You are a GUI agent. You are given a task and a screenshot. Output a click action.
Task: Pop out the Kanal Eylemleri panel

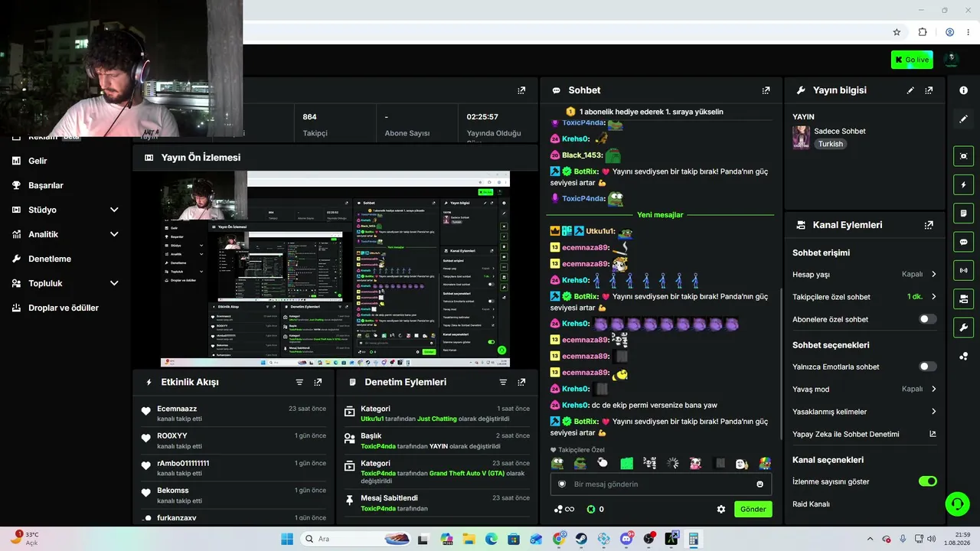929,225
